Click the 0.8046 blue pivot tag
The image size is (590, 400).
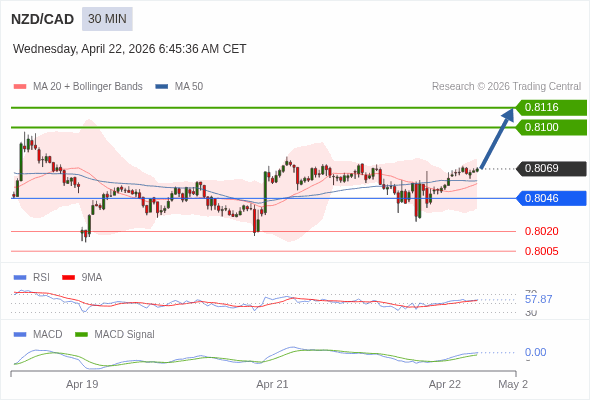[551, 198]
